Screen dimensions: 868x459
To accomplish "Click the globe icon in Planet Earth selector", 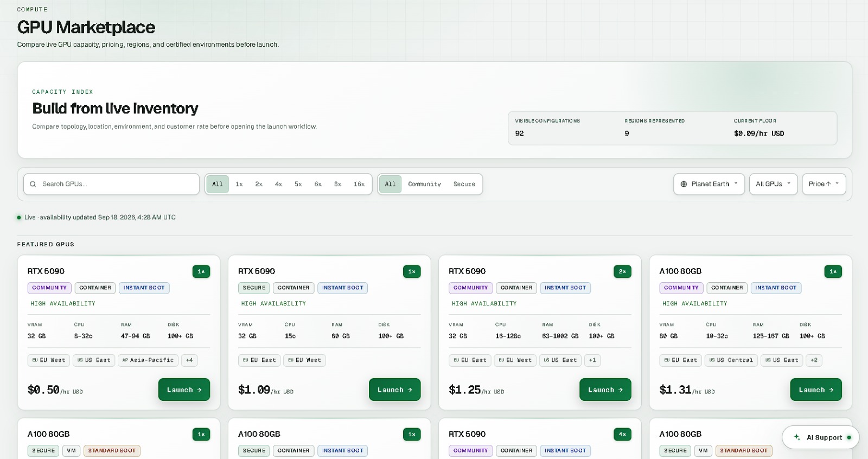I will tap(684, 184).
